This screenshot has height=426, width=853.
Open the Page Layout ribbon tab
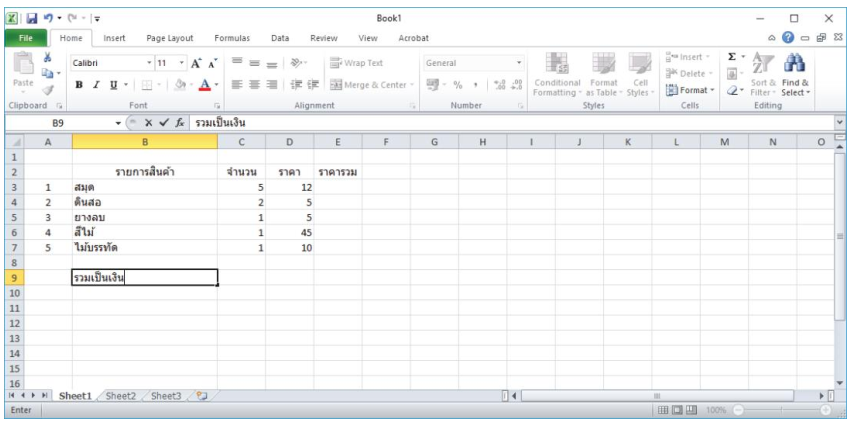(169, 38)
